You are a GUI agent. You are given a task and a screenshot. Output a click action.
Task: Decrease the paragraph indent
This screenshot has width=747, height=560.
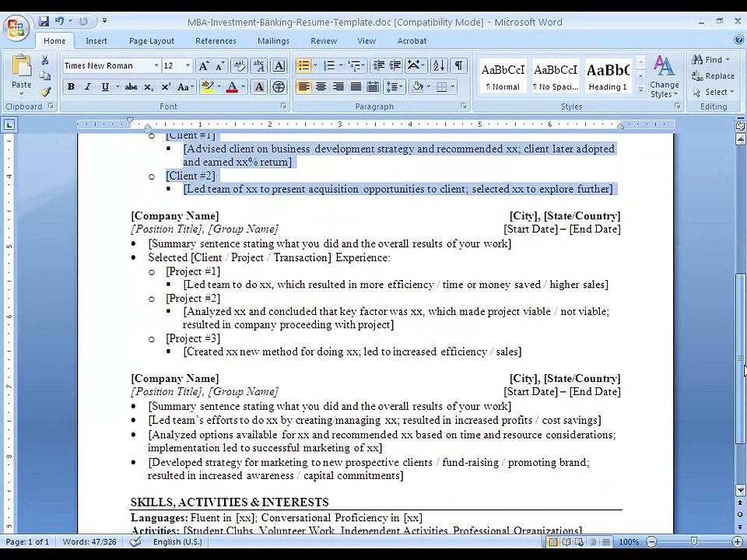[x=379, y=65]
